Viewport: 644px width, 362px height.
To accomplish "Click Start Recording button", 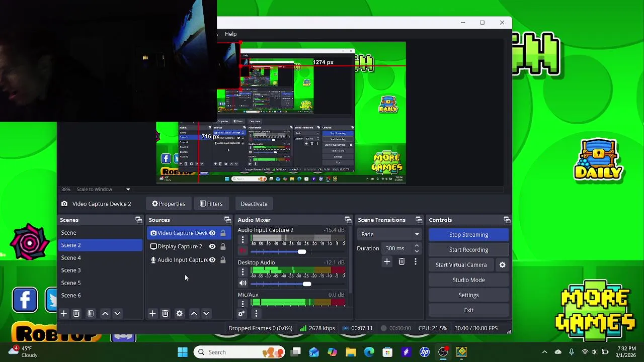I will tap(468, 250).
